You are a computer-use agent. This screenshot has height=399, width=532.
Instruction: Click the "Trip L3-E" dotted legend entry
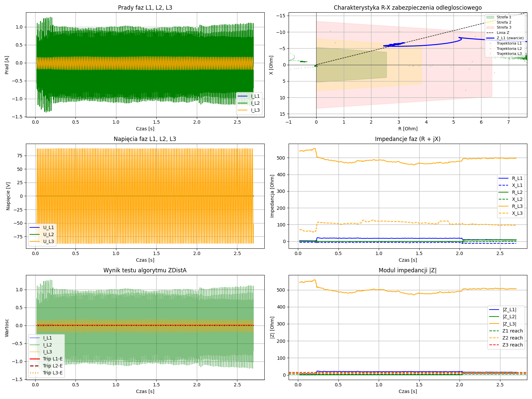tap(53, 373)
